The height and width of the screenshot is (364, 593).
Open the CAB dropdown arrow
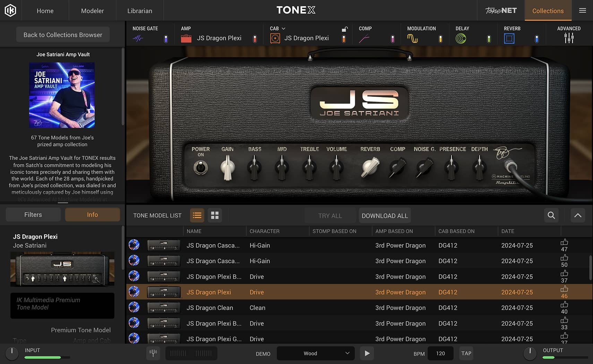pyautogui.click(x=283, y=28)
